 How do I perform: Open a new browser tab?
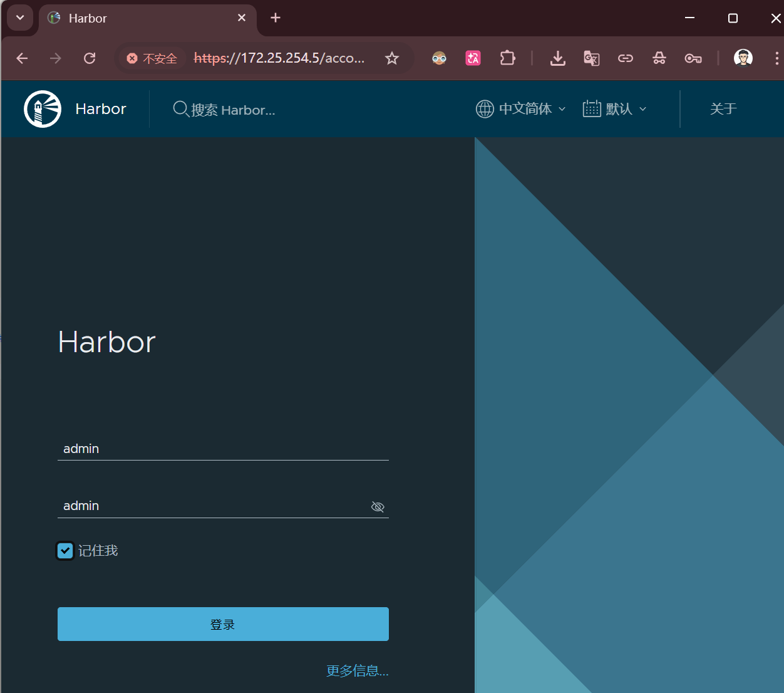click(276, 18)
